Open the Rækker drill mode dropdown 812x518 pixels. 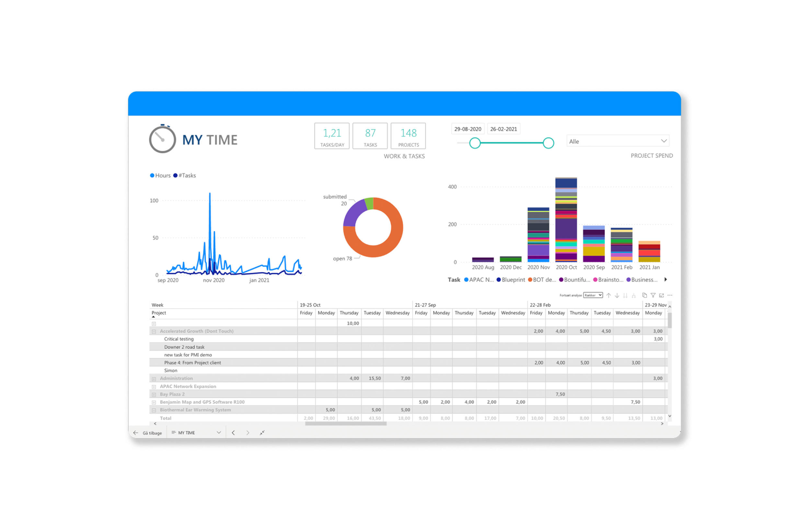[593, 295]
